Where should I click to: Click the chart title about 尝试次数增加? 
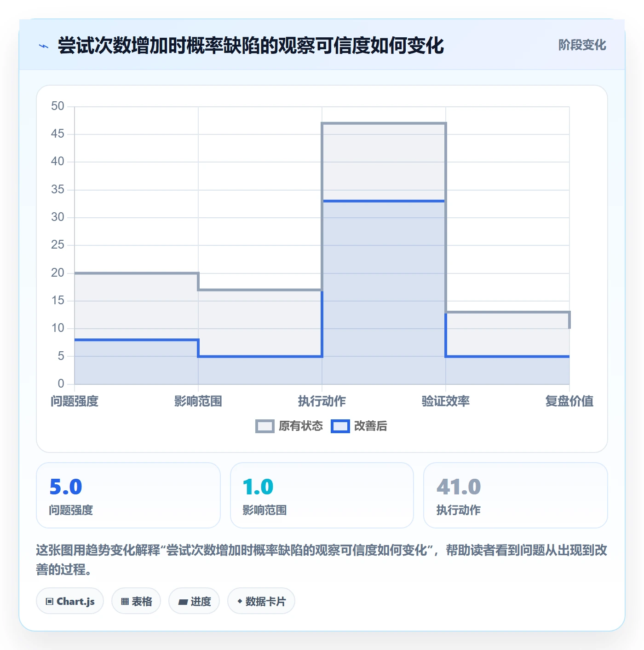(x=251, y=46)
